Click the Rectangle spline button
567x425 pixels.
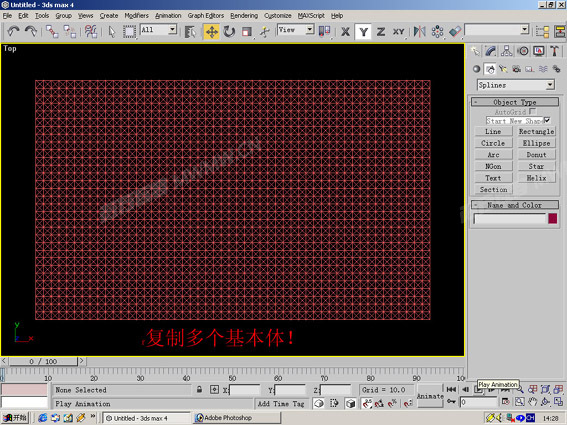point(536,132)
